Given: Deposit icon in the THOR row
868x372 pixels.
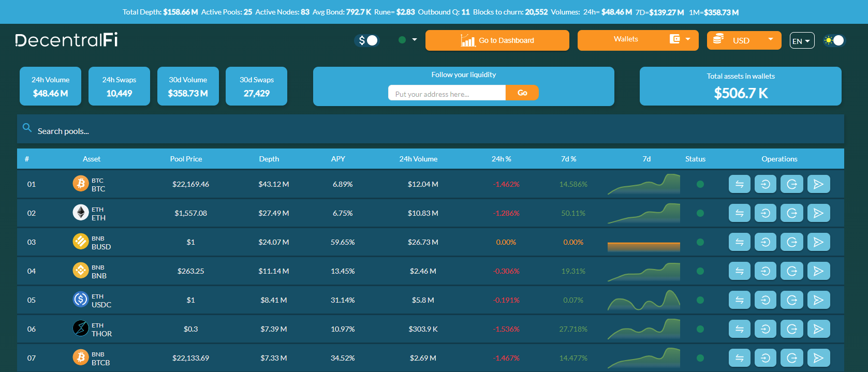Looking at the screenshot, I should coord(766,329).
